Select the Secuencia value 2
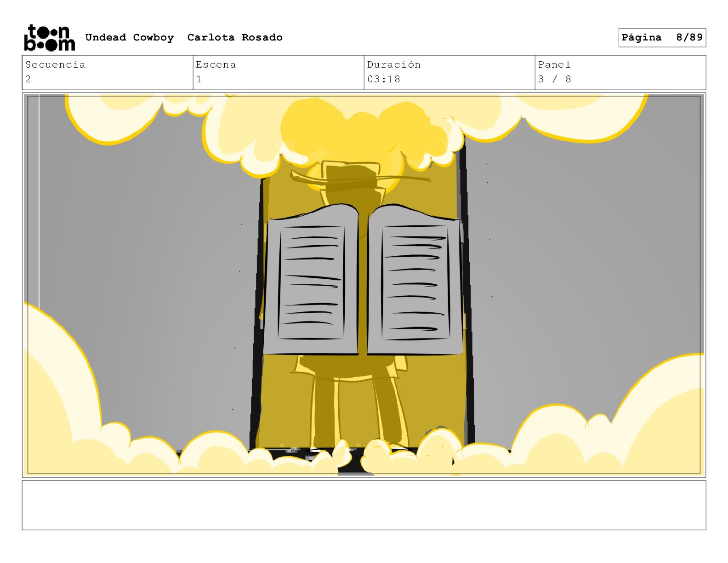 pyautogui.click(x=28, y=79)
